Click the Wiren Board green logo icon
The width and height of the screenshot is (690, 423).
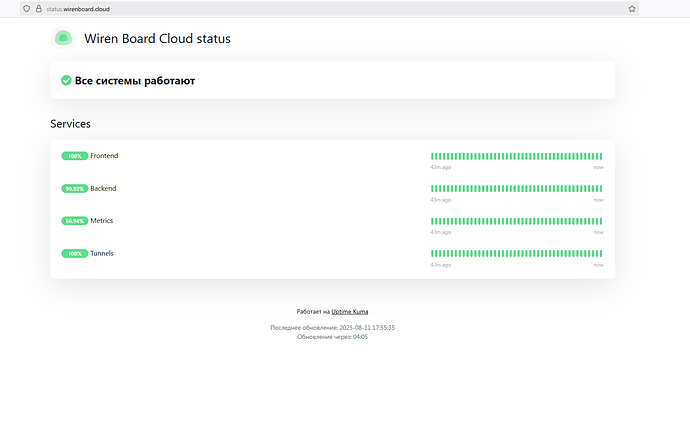pos(63,38)
